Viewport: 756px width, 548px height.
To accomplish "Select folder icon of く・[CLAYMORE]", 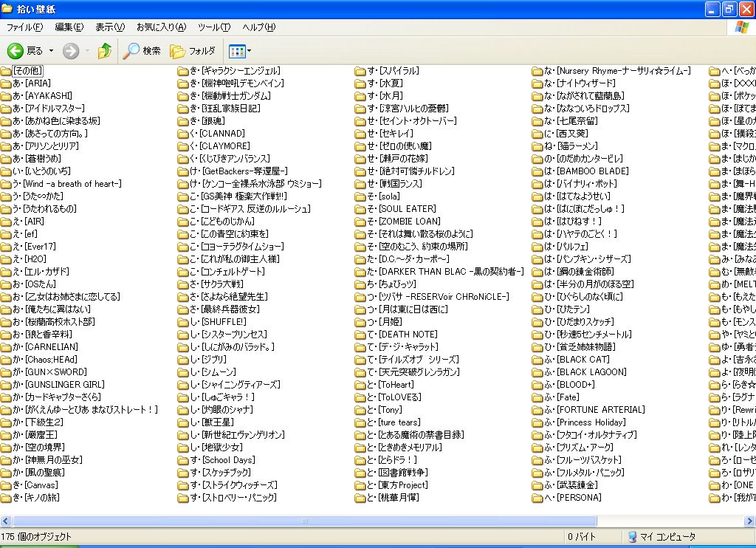I will point(183,146).
